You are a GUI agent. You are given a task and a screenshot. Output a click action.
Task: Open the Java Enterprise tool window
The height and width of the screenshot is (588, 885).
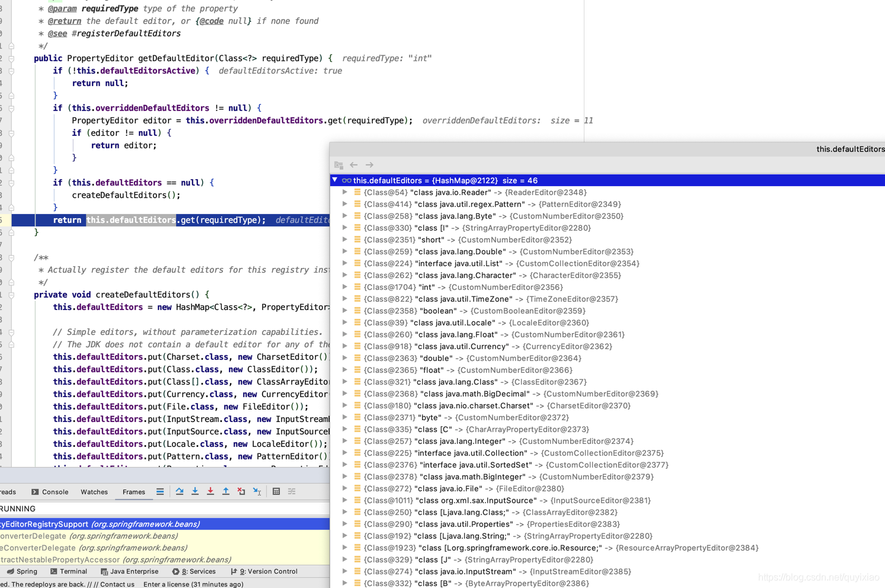(x=129, y=571)
